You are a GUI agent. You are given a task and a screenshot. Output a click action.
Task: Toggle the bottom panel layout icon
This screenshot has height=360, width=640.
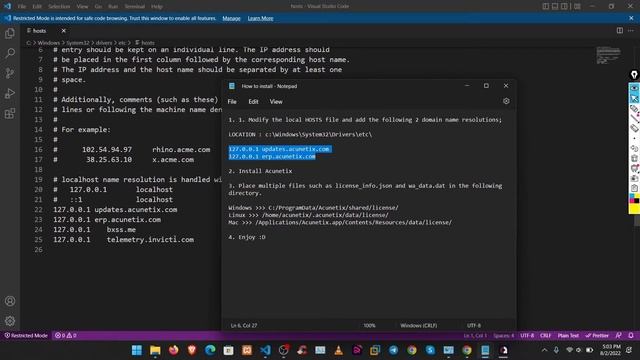click(x=555, y=6)
